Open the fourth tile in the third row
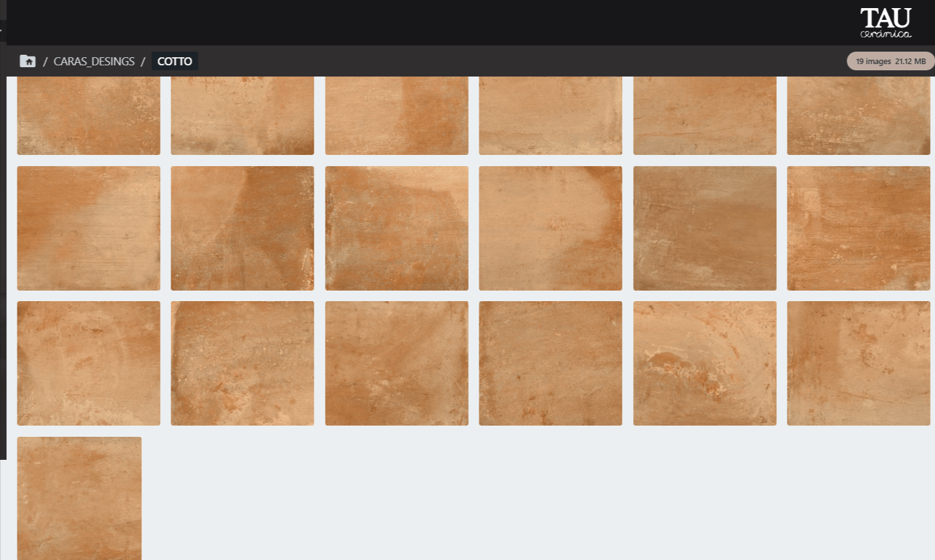The height and width of the screenshot is (560, 935). [550, 363]
